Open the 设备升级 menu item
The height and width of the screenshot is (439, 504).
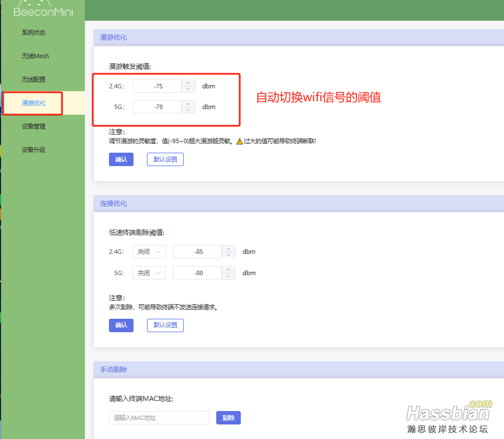(34, 150)
